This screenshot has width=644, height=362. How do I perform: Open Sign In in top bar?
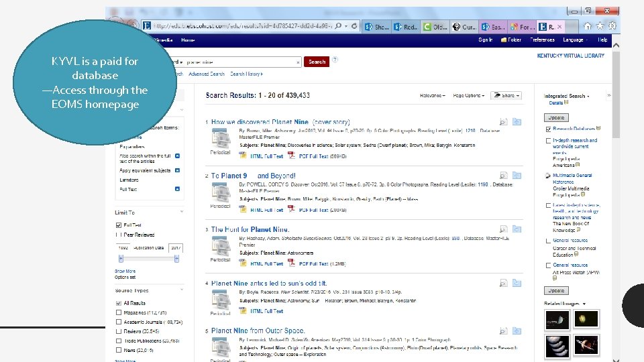(485, 40)
